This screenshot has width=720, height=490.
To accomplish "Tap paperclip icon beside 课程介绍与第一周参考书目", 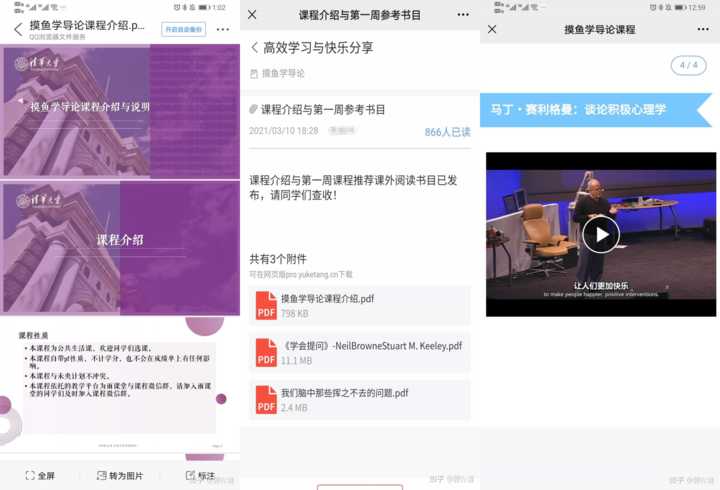I will click(x=253, y=109).
